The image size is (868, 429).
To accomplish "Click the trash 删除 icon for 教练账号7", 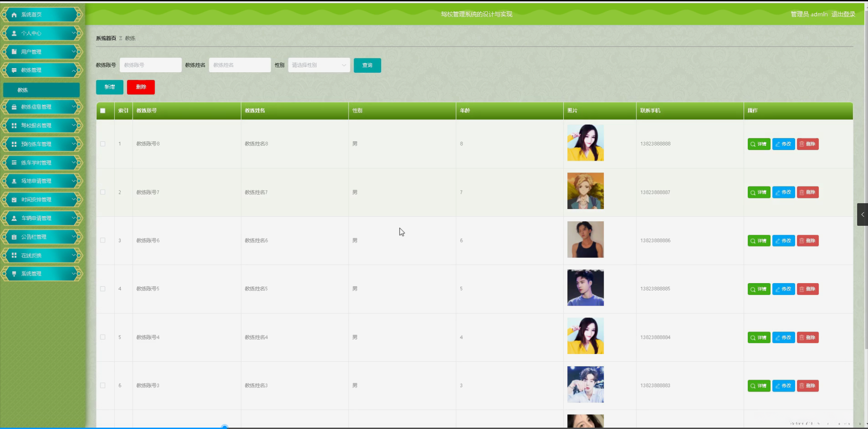I will pos(802,192).
